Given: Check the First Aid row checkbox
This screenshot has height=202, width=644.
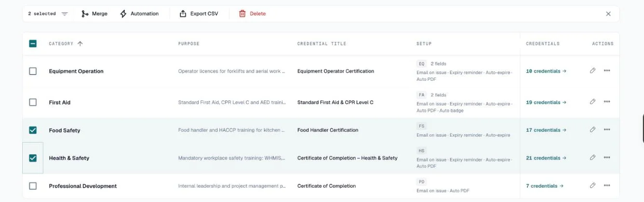Looking at the screenshot, I should (x=33, y=102).
